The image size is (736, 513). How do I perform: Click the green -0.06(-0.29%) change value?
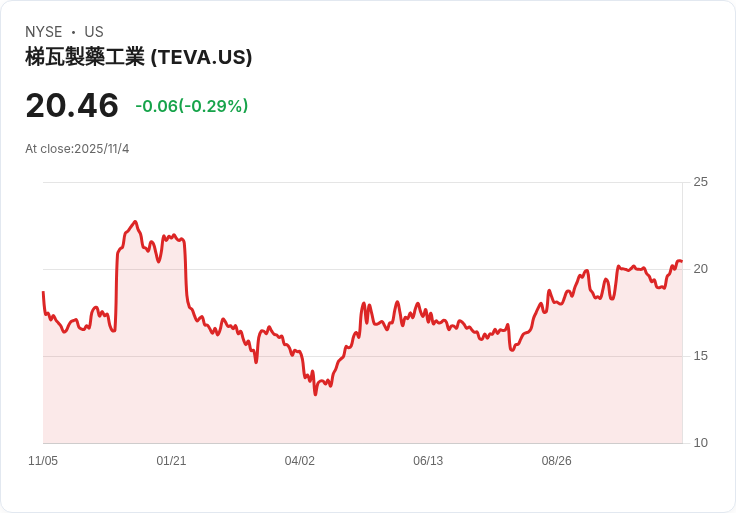coord(191,106)
